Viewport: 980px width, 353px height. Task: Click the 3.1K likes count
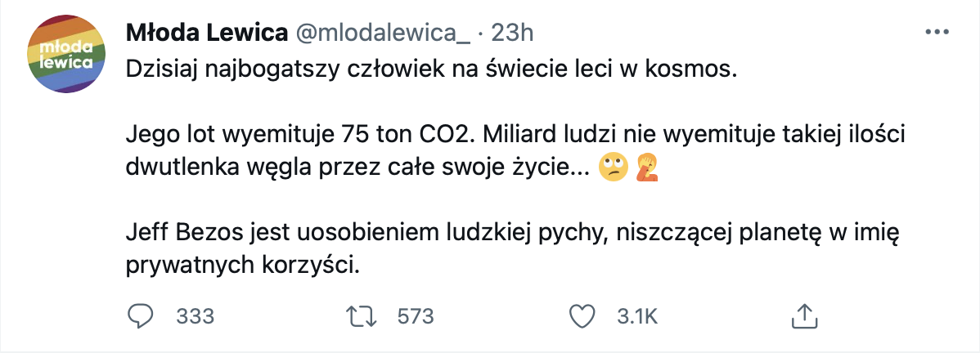point(636,316)
